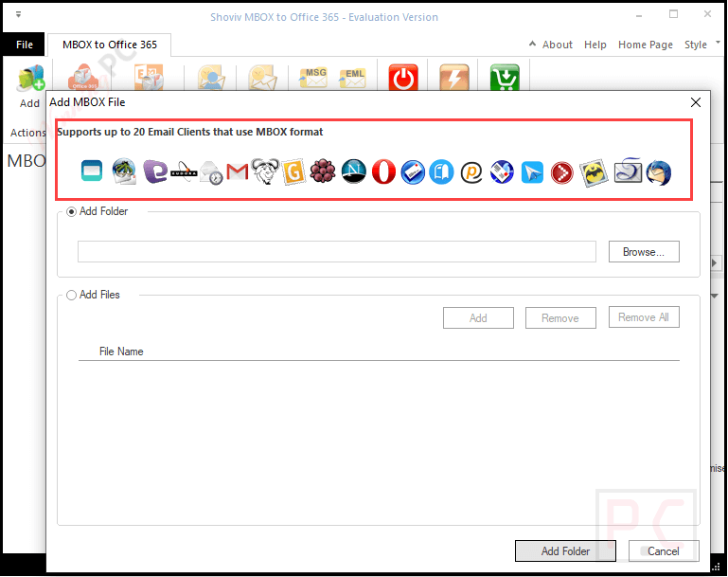Click the orange Exchange mailbox export icon
The image size is (728, 577).
click(149, 77)
